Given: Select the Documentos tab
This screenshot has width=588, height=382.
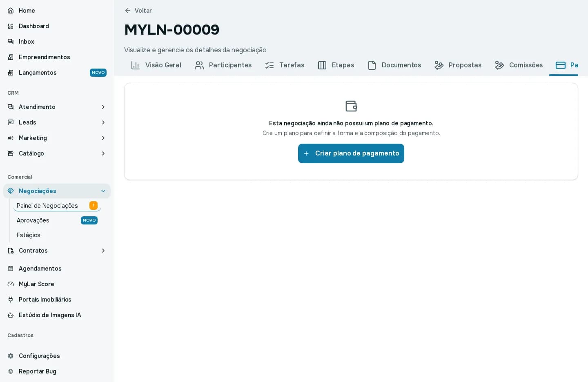Looking at the screenshot, I should [x=394, y=65].
